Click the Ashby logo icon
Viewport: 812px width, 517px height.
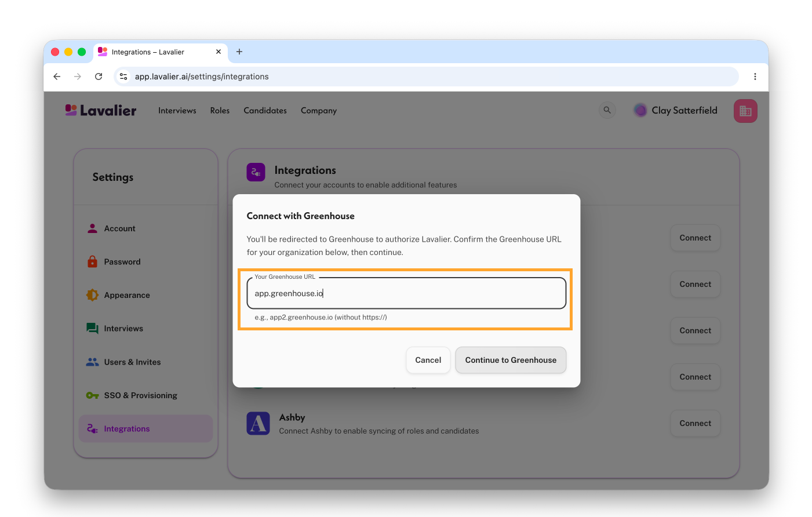click(258, 424)
